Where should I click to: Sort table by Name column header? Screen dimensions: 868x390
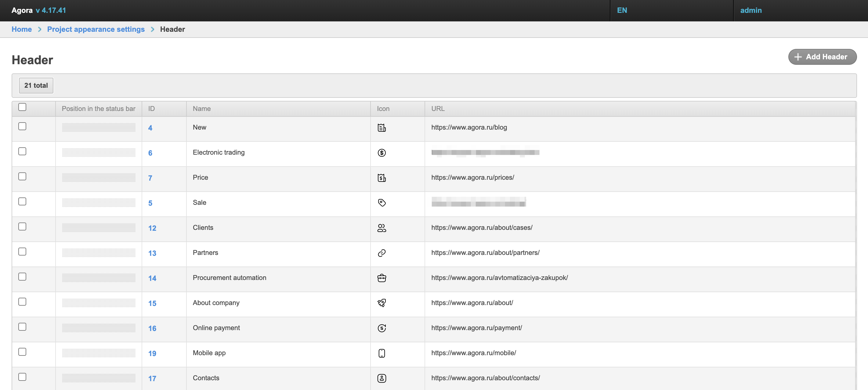coord(201,109)
